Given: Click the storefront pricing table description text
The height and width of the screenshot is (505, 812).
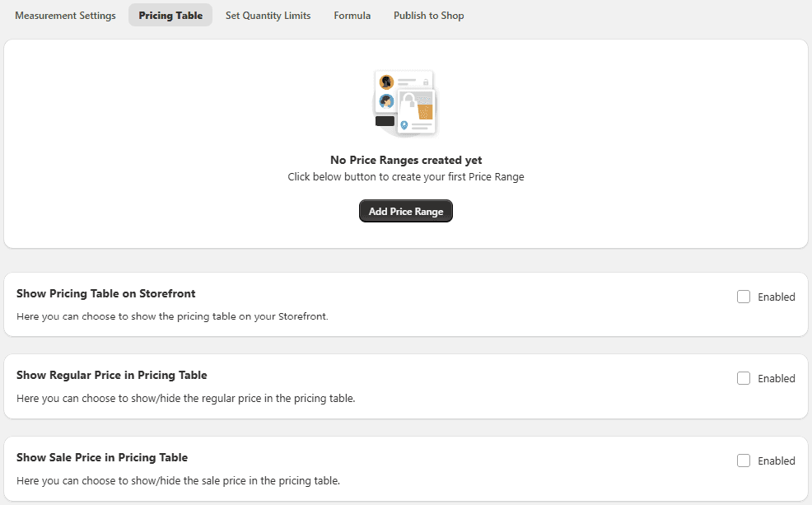Looking at the screenshot, I should pyautogui.click(x=172, y=316).
